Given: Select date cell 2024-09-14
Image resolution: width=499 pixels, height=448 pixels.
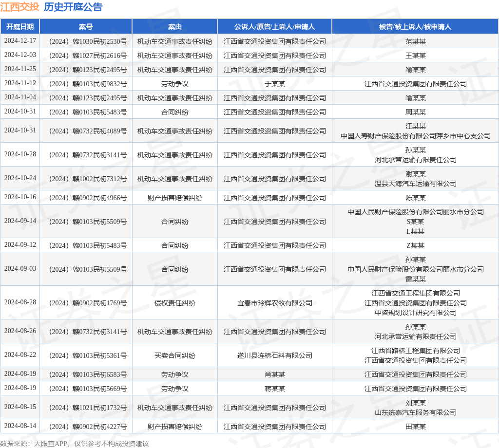Looking at the screenshot, I should click(20, 221).
